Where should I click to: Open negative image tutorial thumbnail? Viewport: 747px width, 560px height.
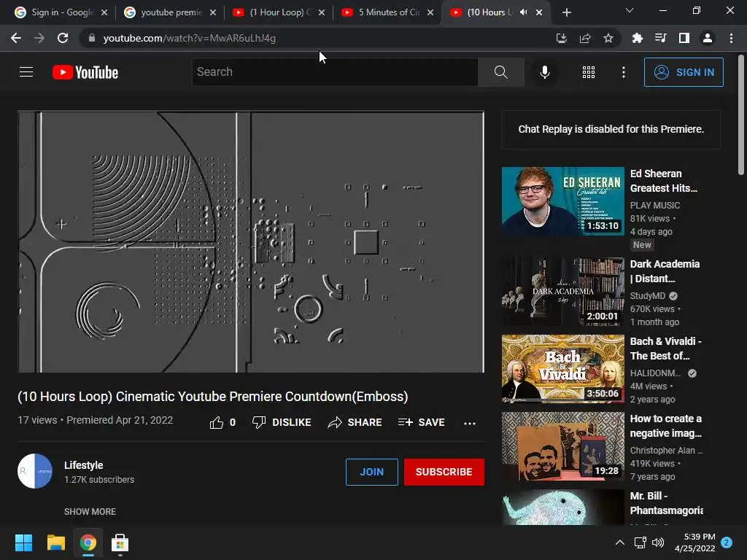562,446
